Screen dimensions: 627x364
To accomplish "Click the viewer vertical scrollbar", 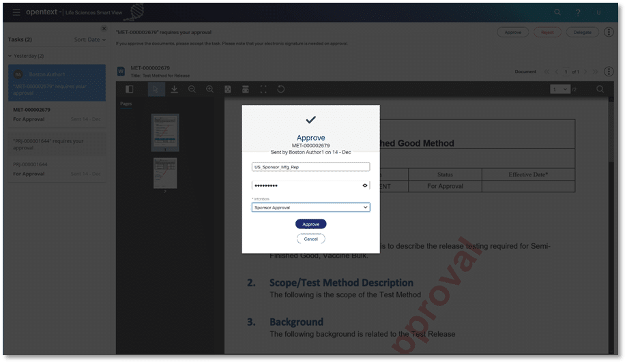I will (x=611, y=132).
